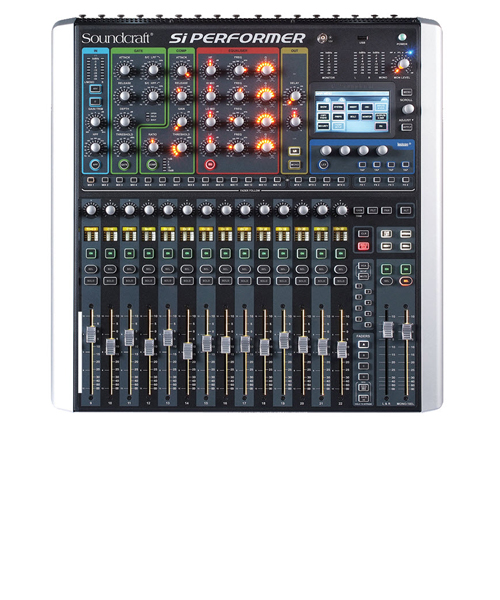Click the round green COMP enable button

152,165
